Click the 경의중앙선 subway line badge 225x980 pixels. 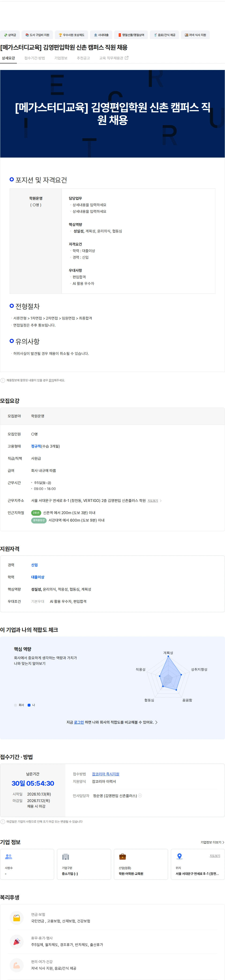click(x=38, y=520)
